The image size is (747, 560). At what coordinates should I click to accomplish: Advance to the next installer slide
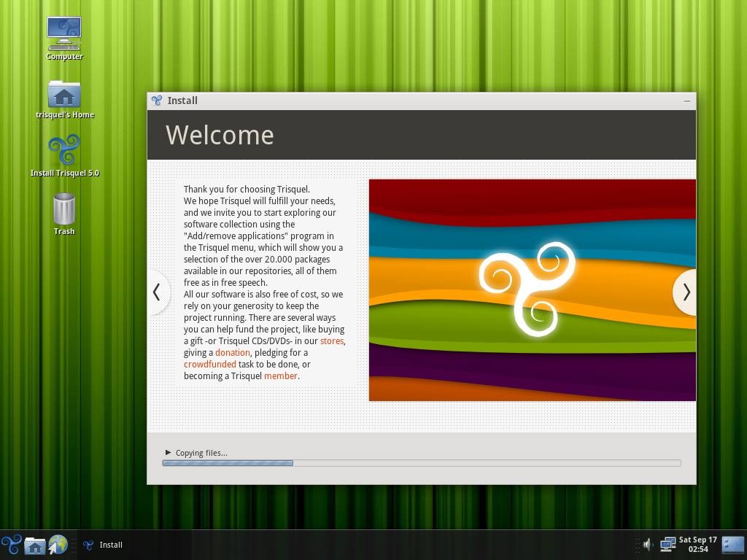[686, 292]
